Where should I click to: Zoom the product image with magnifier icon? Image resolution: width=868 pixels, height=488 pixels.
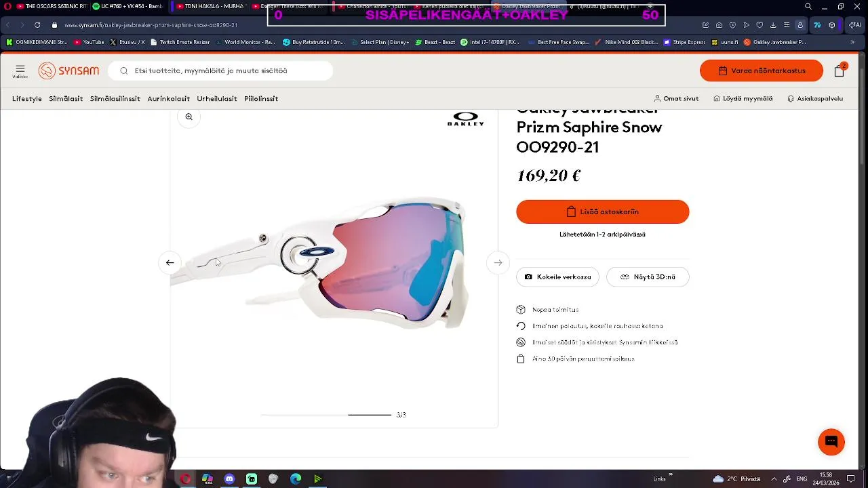pos(189,117)
